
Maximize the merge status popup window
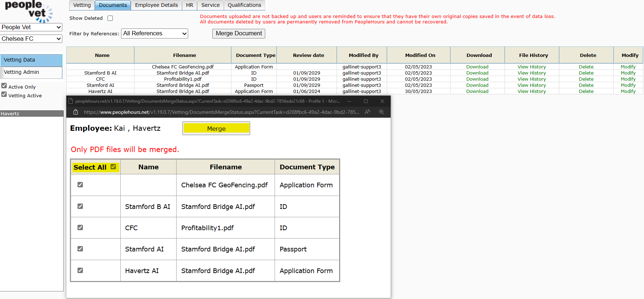coord(366,101)
